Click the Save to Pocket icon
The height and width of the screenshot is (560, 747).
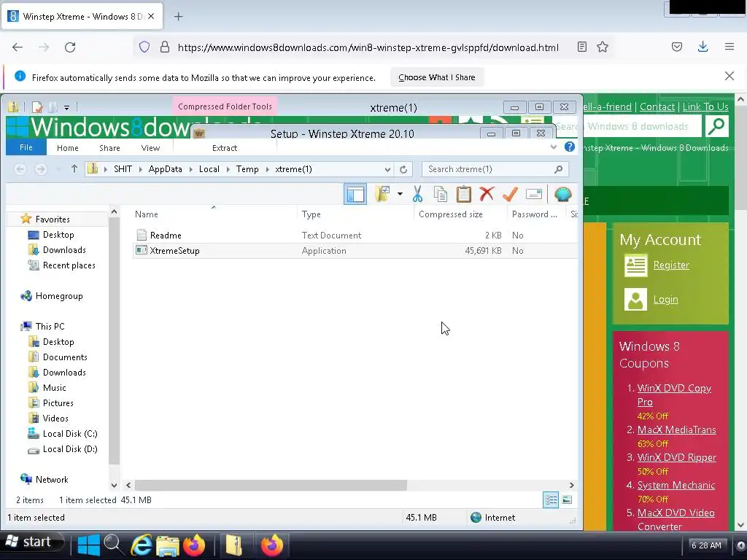click(x=677, y=47)
